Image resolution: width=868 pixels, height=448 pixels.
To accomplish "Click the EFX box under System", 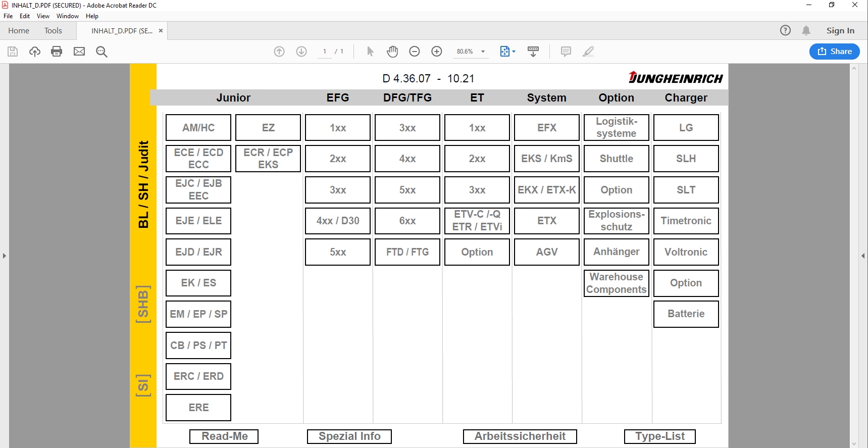I will 547,127.
